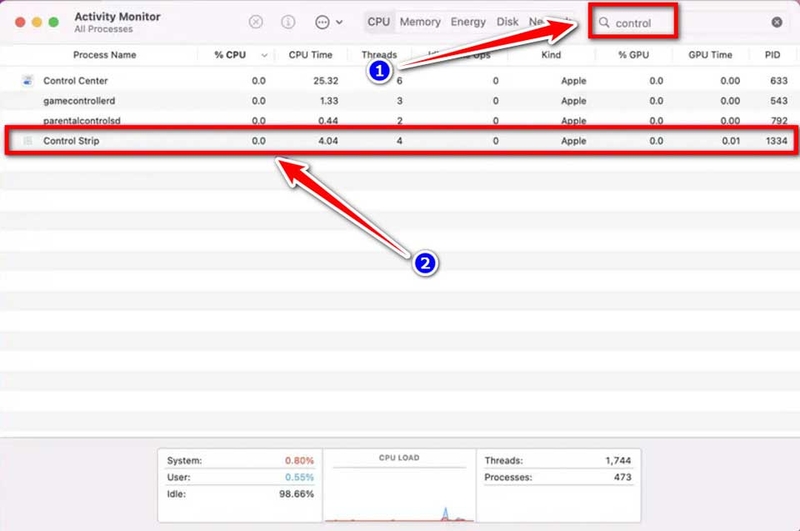Click the Control Center app icon
The height and width of the screenshot is (531, 800).
point(27,81)
